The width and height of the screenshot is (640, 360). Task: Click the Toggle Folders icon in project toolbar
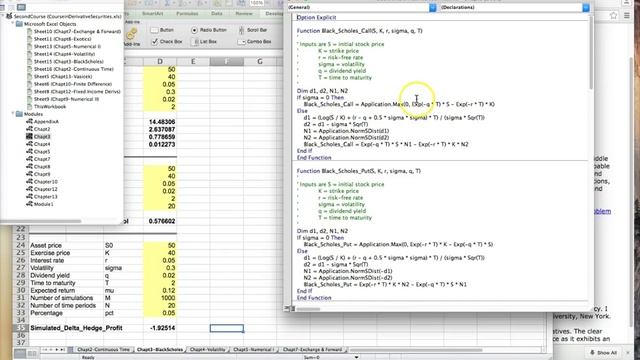(x=21, y=7)
